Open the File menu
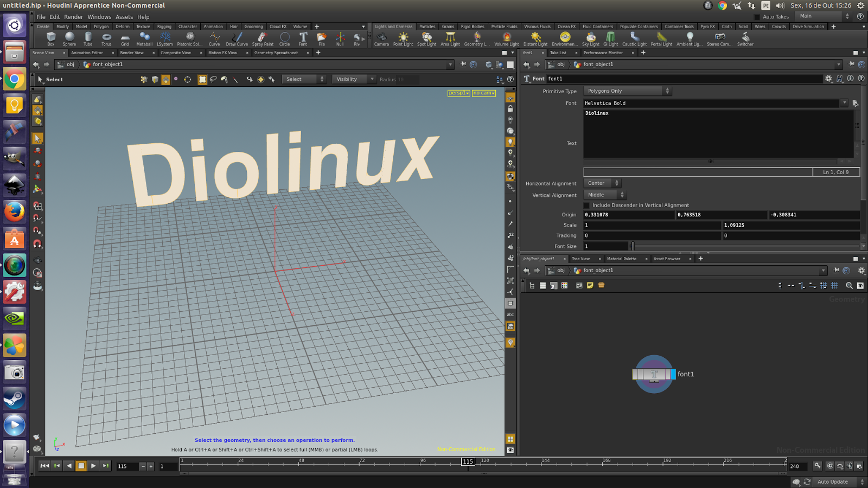868x488 pixels. [41, 17]
